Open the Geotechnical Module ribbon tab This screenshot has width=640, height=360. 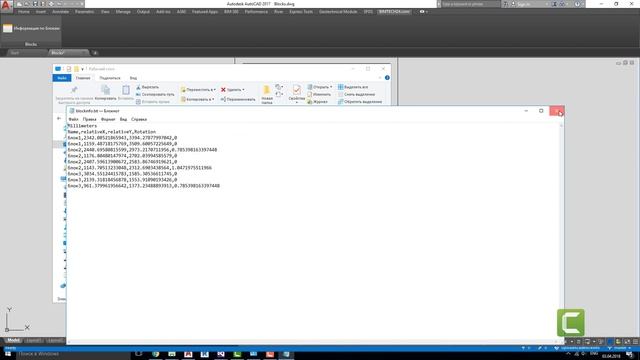[x=338, y=12]
